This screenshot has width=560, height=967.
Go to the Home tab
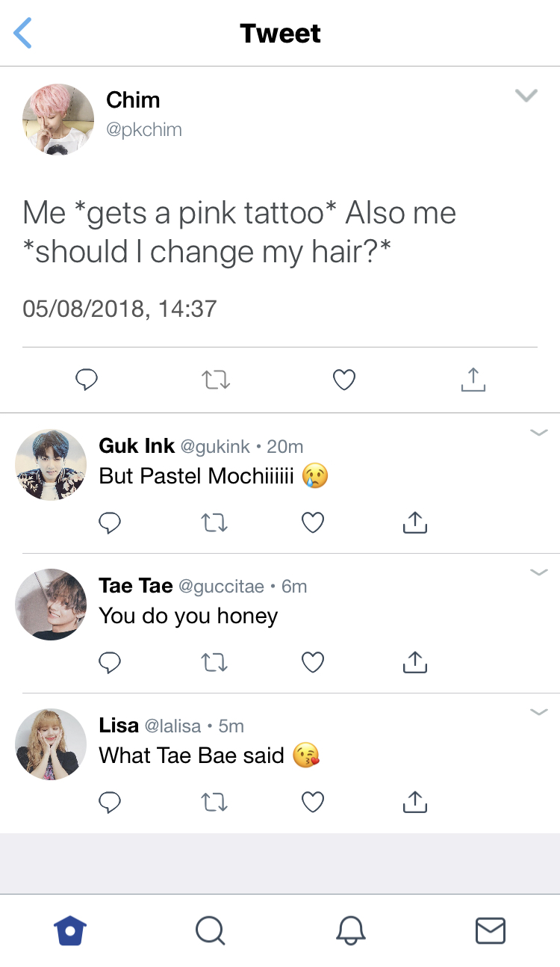point(71,931)
